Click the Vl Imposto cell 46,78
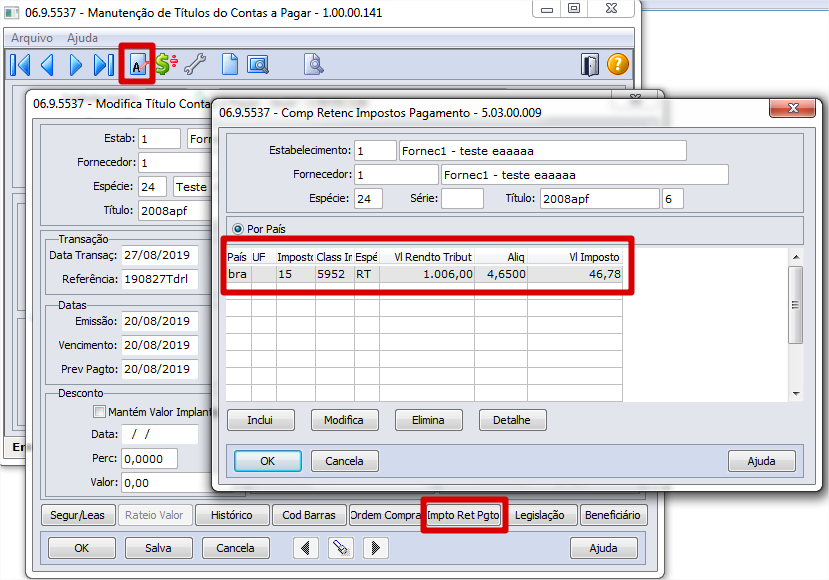 click(x=575, y=274)
